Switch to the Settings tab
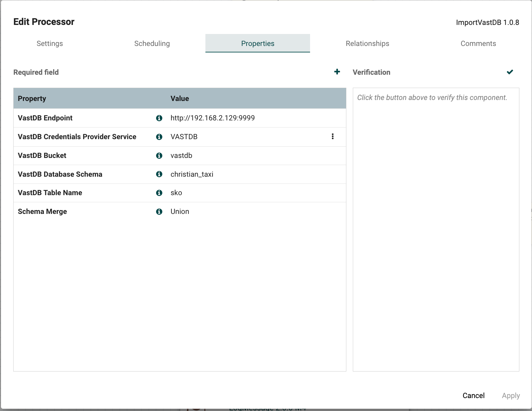Screen dimensions: 532x411 pos(50,43)
